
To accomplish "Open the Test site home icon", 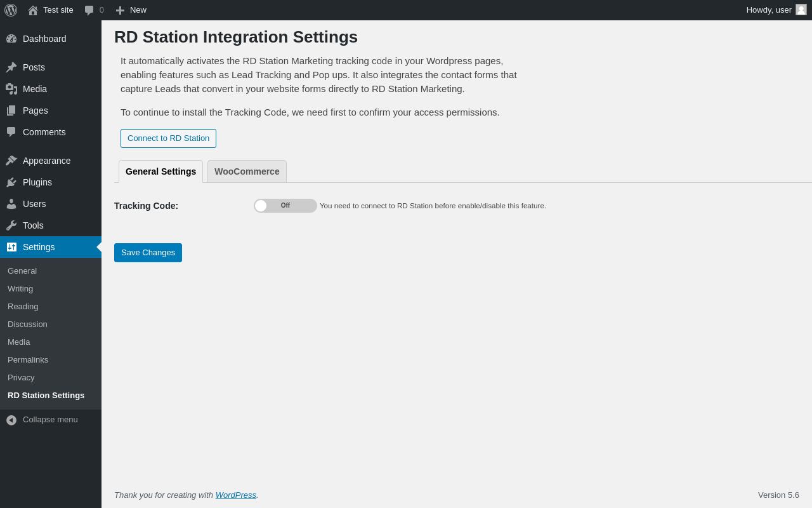I will click(33, 10).
